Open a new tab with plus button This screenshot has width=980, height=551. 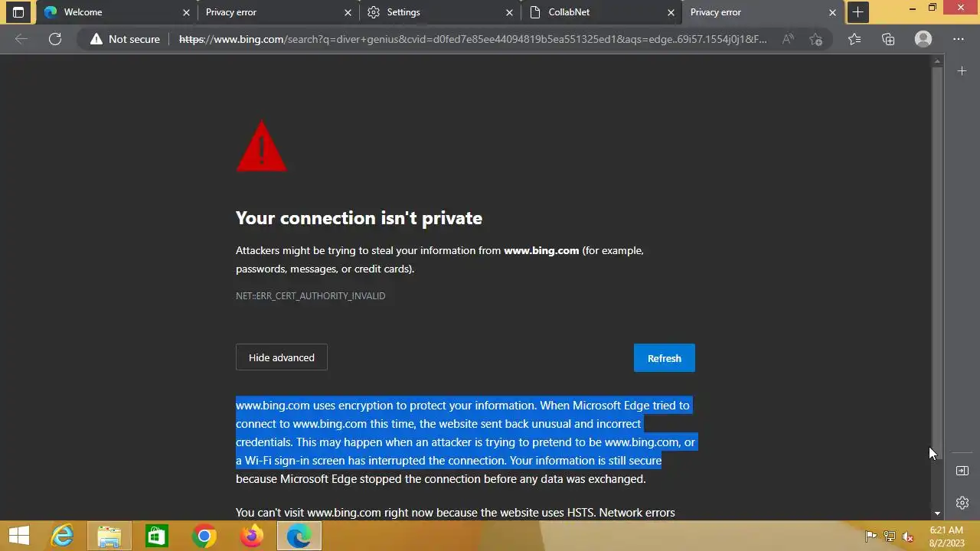point(857,12)
